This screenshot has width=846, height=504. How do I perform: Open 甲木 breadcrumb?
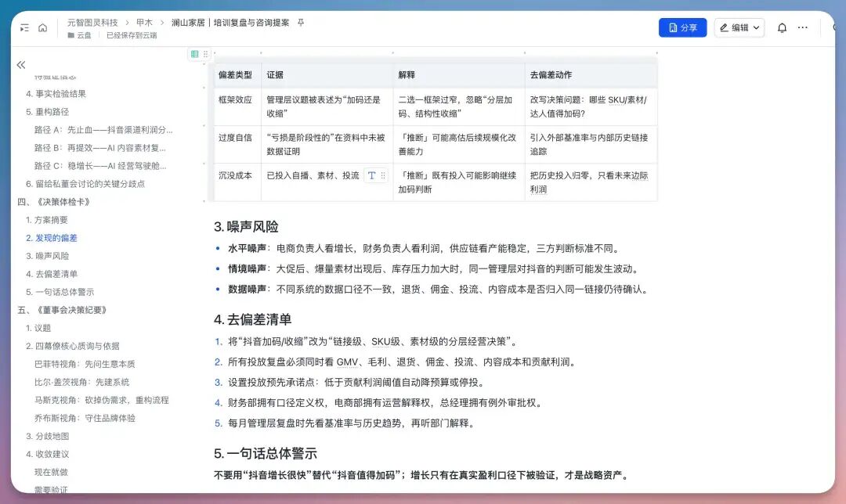click(144, 23)
